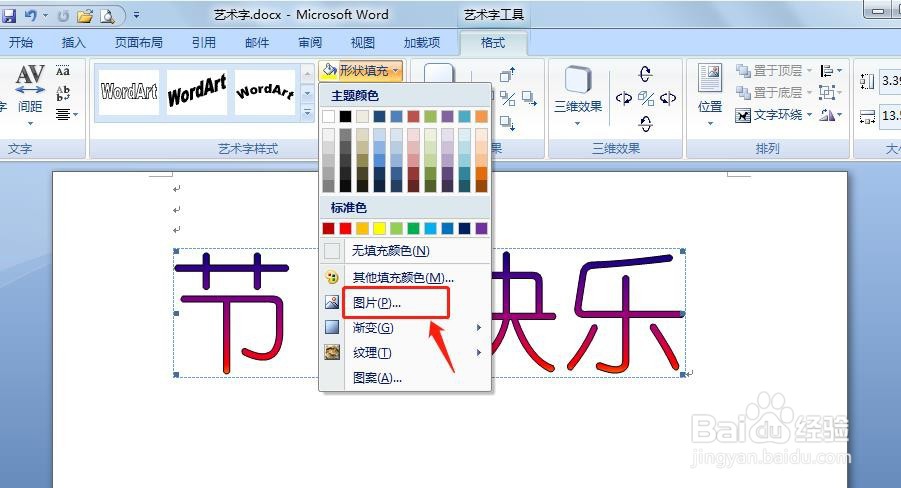Click the Save icon in quick access toolbar
This screenshot has height=488, width=901.
pyautogui.click(x=9, y=15)
